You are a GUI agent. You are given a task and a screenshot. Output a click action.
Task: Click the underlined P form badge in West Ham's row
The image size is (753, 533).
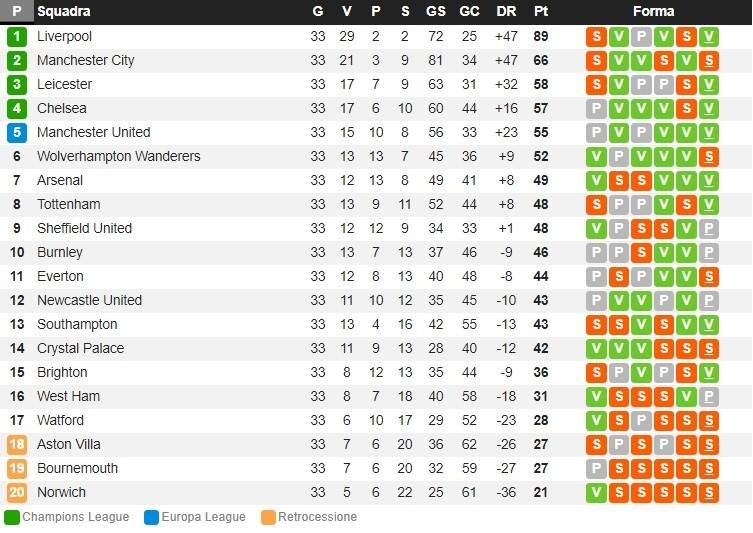tap(709, 396)
